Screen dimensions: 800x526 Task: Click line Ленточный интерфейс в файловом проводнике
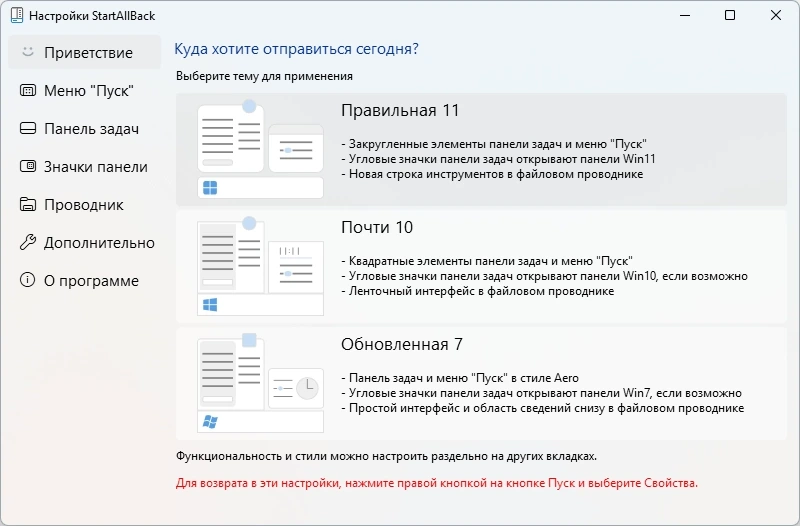click(478, 291)
